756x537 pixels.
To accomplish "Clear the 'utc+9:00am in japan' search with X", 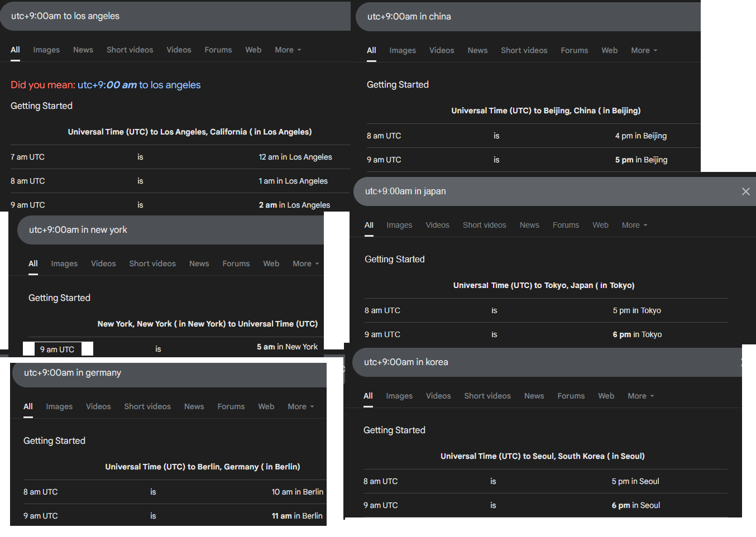I will 745,191.
